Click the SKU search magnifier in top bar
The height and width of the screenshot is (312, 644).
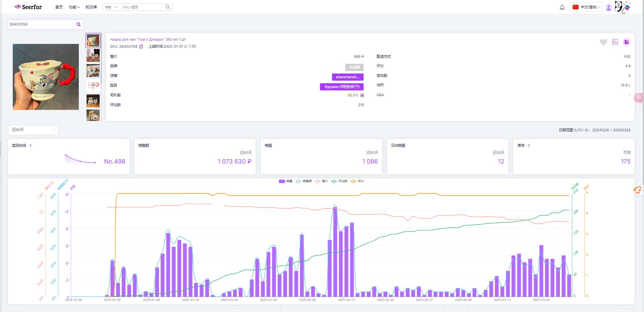[168, 7]
